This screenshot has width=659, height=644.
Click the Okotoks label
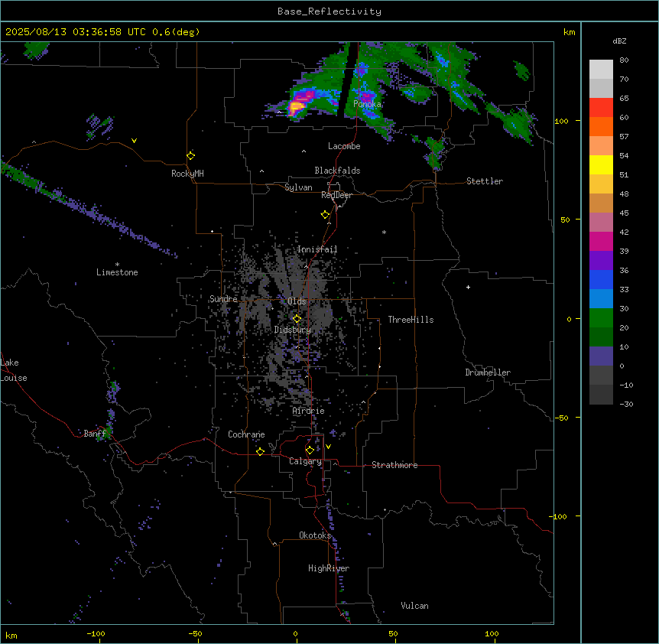click(315, 535)
